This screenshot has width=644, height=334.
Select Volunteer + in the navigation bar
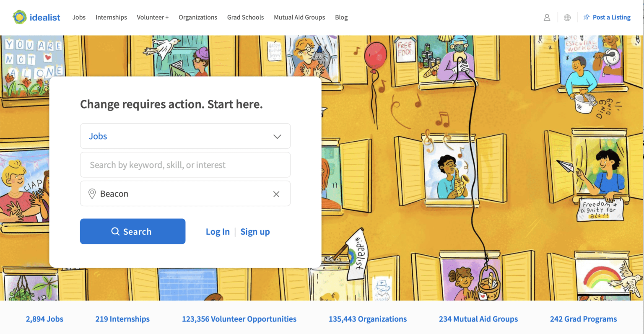point(153,17)
